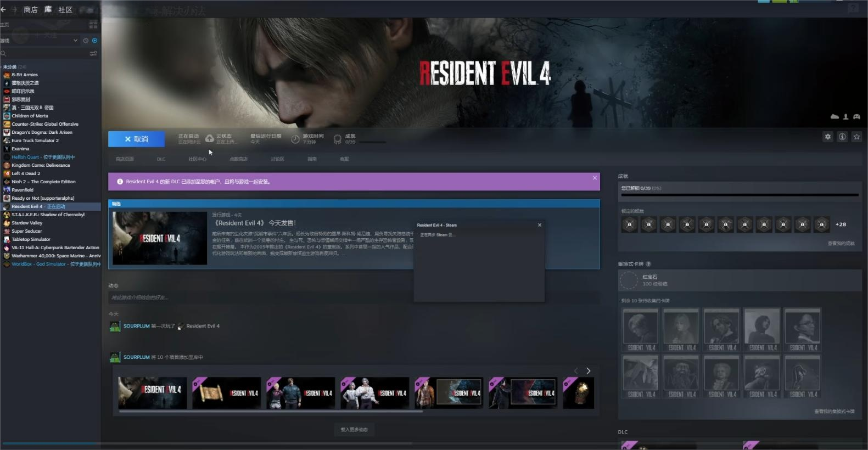Show next DLC items with right chevron
This screenshot has height=450, width=868.
(589, 371)
